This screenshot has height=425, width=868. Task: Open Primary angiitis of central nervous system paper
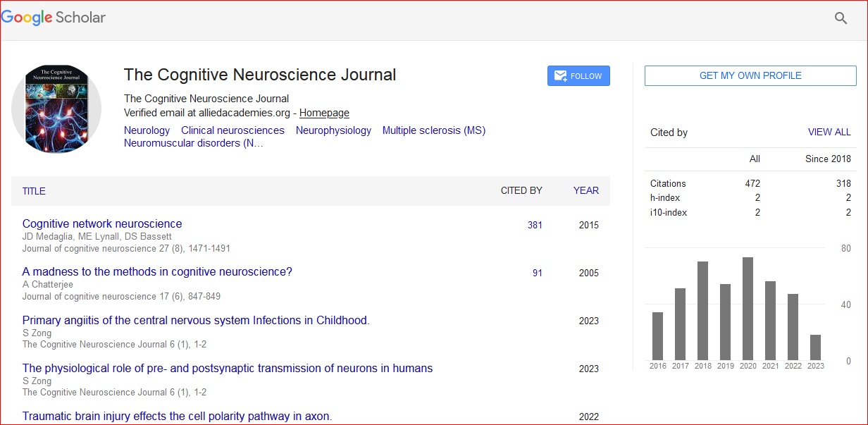coord(196,320)
